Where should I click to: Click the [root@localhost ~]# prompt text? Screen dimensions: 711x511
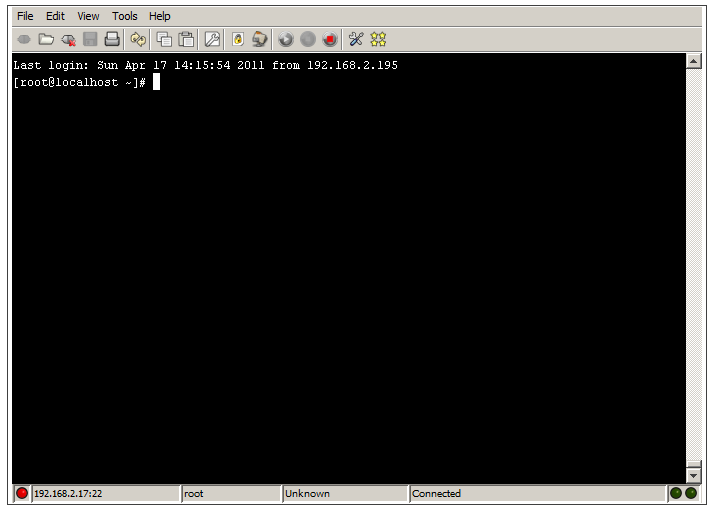79,83
